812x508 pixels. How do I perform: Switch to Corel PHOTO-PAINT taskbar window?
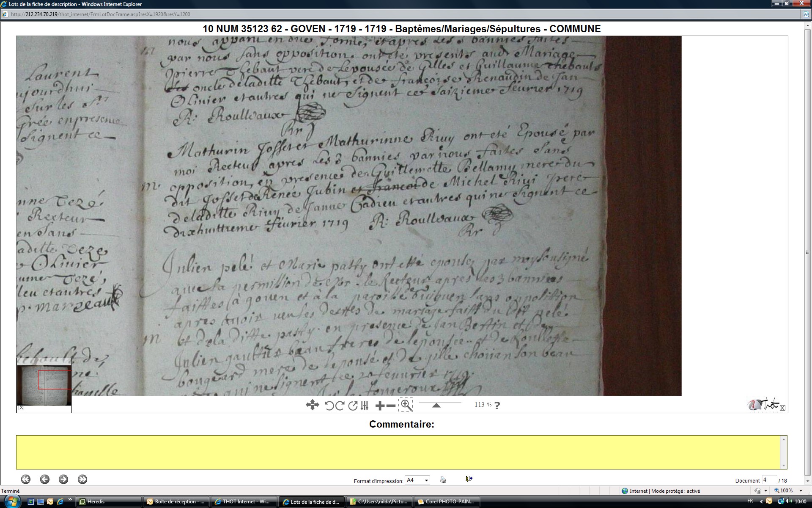(447, 502)
